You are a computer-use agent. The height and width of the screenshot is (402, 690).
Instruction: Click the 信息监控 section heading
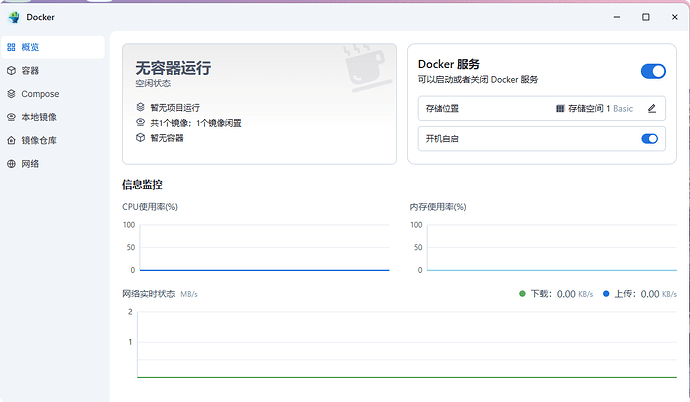(142, 184)
